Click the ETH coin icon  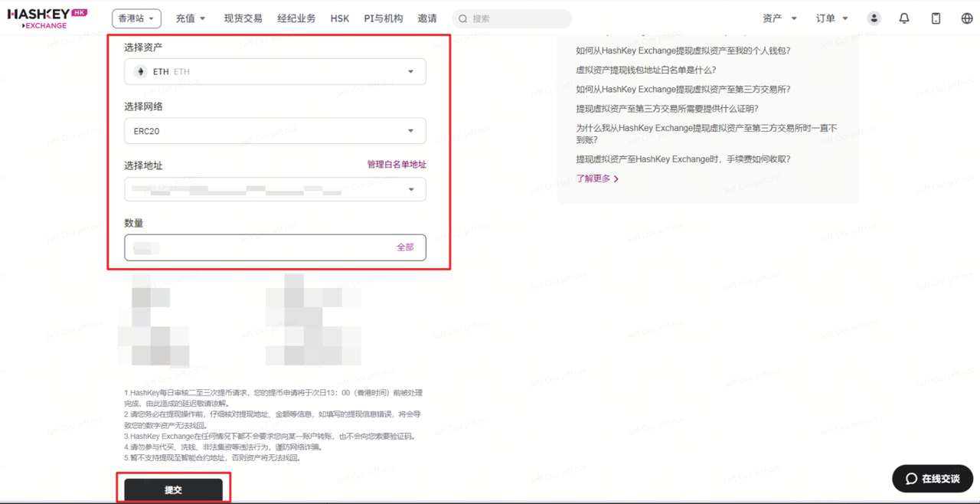[x=141, y=71]
